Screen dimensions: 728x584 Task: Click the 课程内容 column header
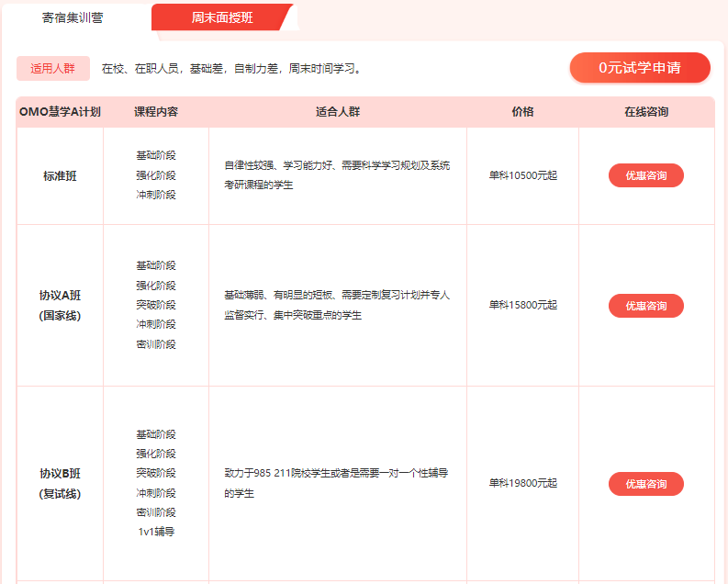pyautogui.click(x=156, y=112)
